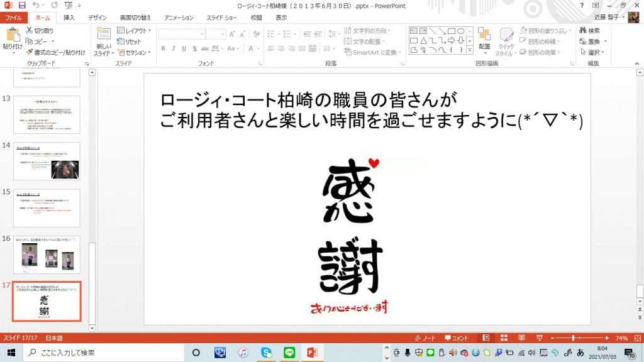Toggle the コメント comments pane
Screen dimensions: 644x362
[457, 338]
